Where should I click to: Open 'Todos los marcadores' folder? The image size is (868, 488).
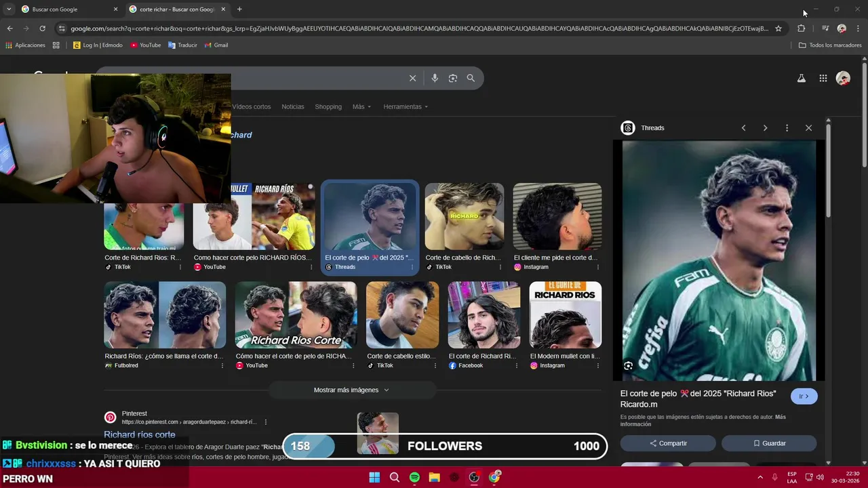[x=830, y=45]
